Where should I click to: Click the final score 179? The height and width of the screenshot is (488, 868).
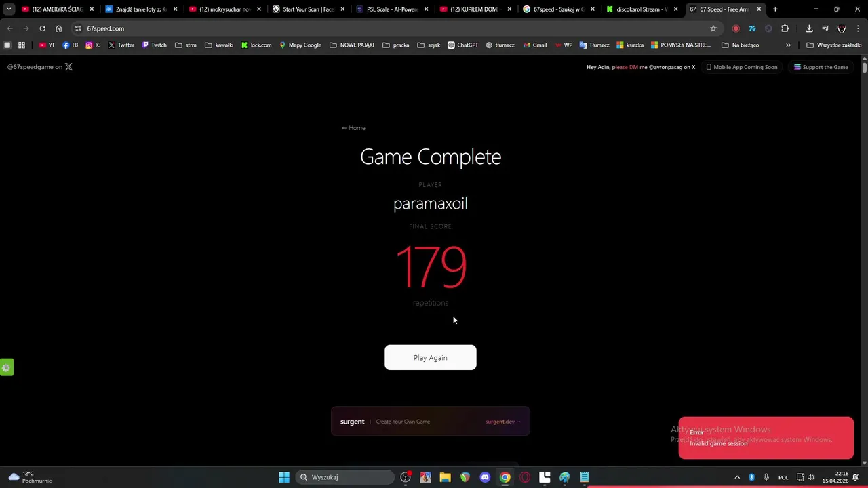(x=431, y=266)
